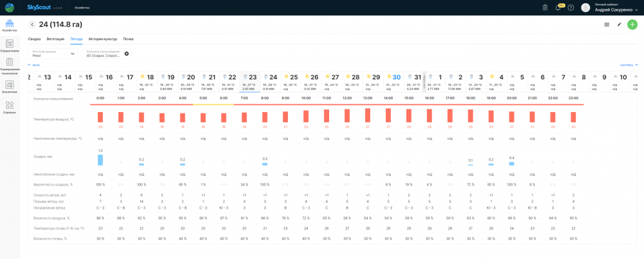
Task: Open the Аналитика sidebar section
Action: point(10,87)
